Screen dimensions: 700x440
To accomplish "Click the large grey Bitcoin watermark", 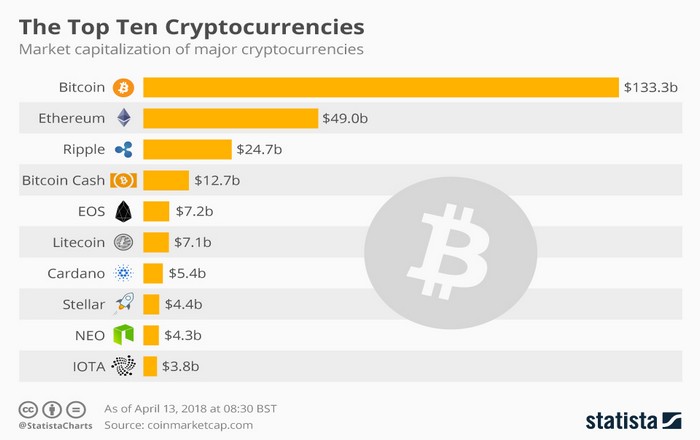I will point(450,253).
